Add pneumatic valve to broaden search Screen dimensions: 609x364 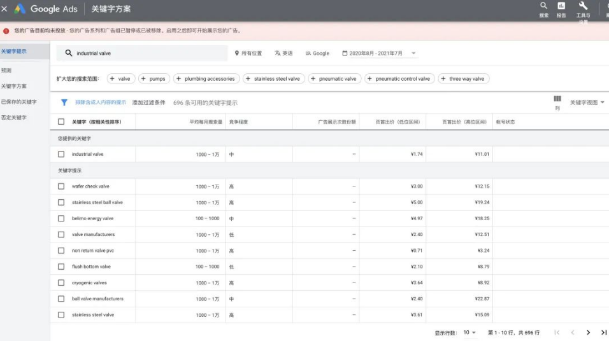coord(334,79)
